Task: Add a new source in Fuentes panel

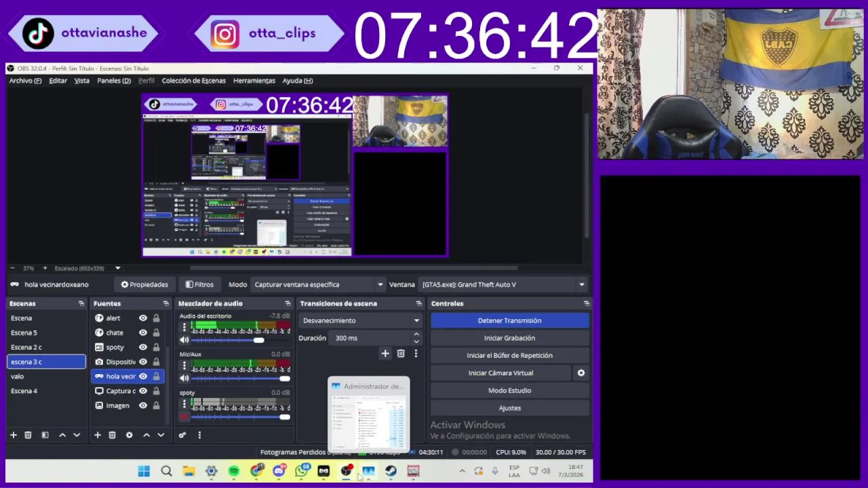Action: point(98,435)
